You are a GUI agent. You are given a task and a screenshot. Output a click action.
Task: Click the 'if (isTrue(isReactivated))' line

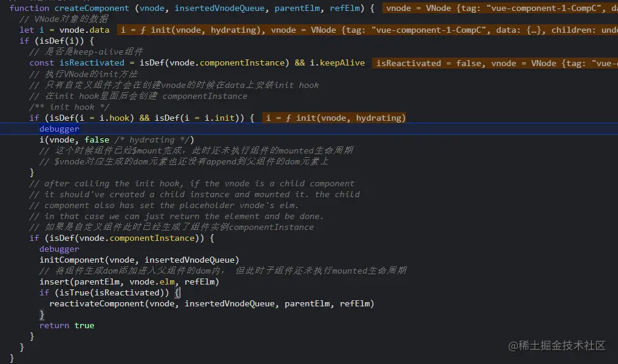(109, 292)
